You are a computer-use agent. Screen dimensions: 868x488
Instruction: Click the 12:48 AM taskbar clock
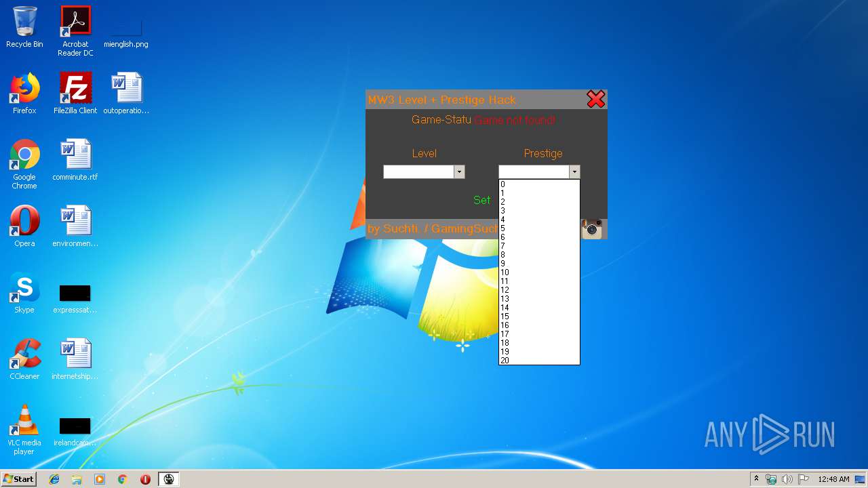(833, 479)
